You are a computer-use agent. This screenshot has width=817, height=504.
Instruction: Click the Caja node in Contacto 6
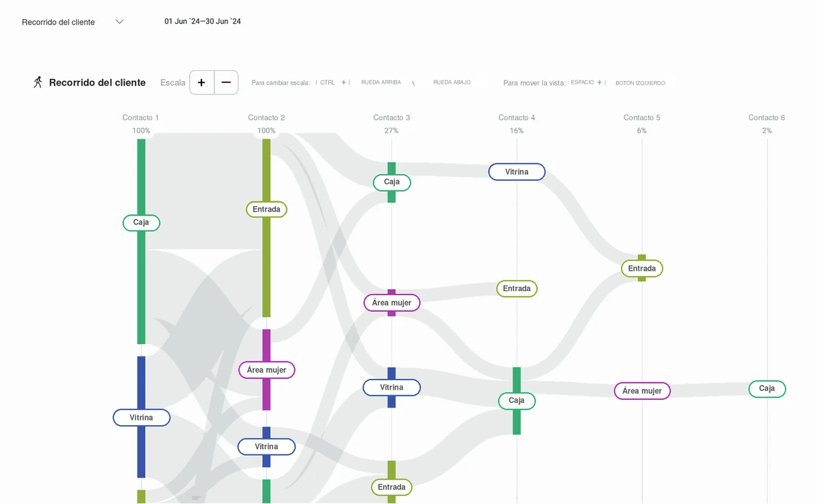(767, 389)
